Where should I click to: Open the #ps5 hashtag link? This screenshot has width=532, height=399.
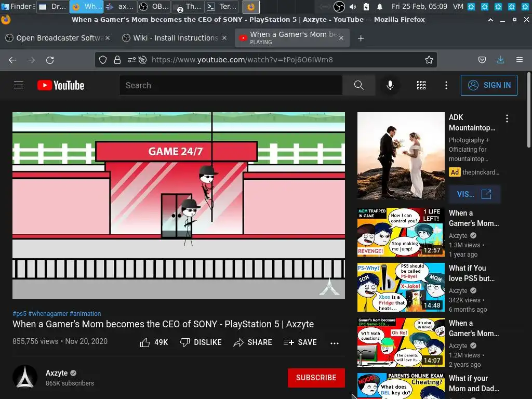(19, 313)
